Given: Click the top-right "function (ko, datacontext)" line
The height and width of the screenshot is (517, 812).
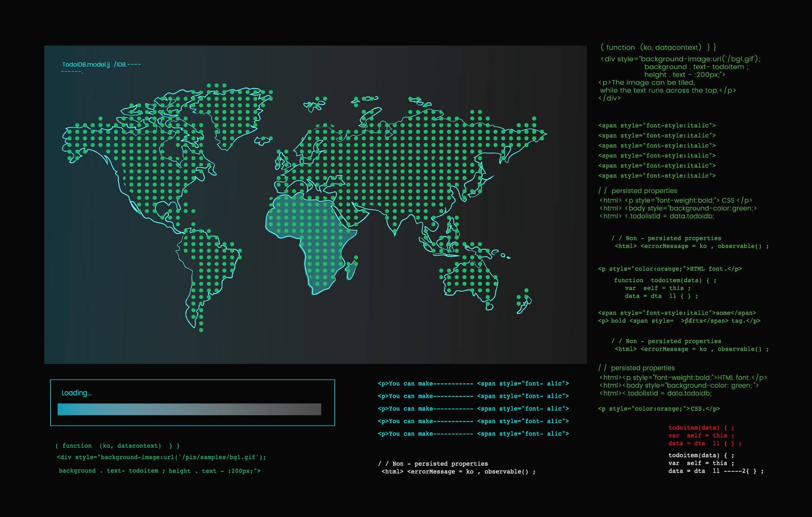Looking at the screenshot, I should click(x=658, y=47).
